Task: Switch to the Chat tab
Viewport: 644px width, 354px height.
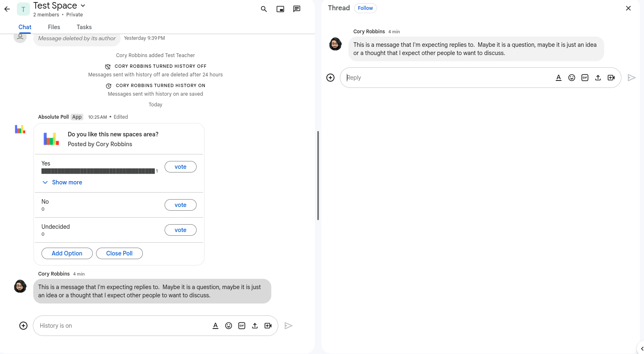Action: pyautogui.click(x=25, y=27)
